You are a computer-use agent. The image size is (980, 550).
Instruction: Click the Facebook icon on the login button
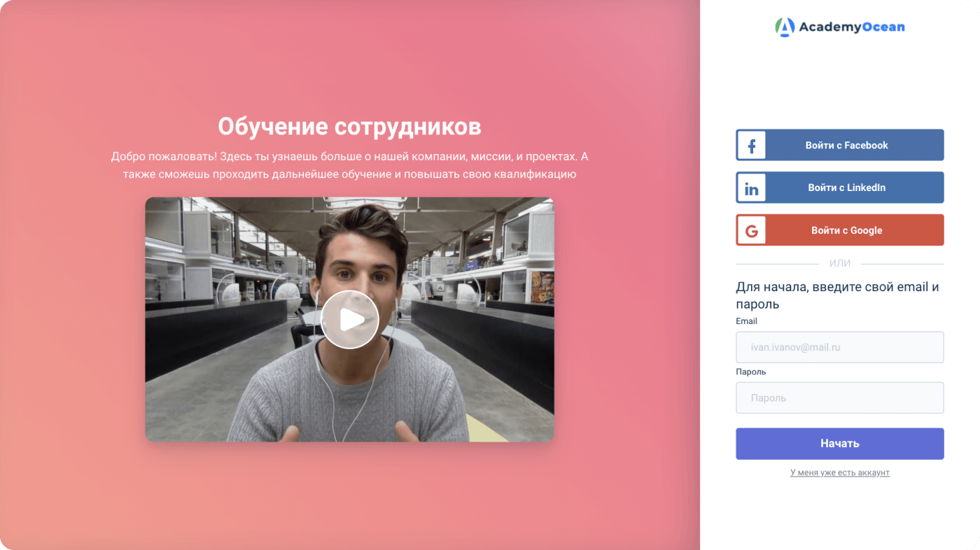tap(751, 145)
